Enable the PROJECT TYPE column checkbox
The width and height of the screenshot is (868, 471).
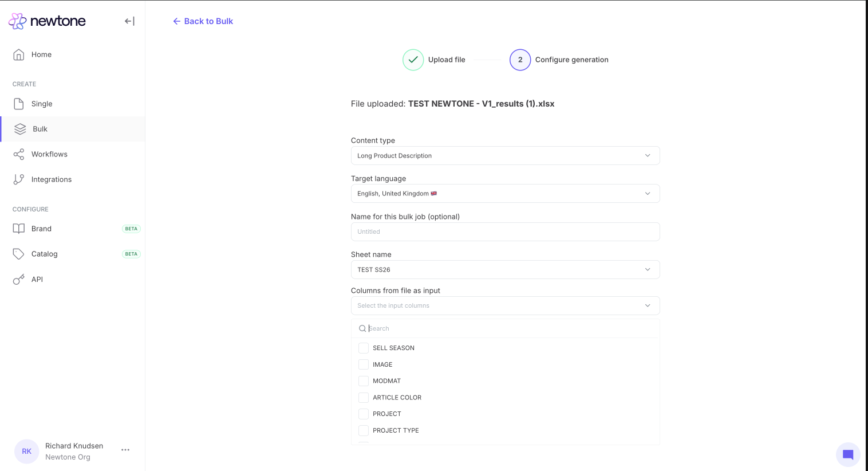click(x=364, y=430)
